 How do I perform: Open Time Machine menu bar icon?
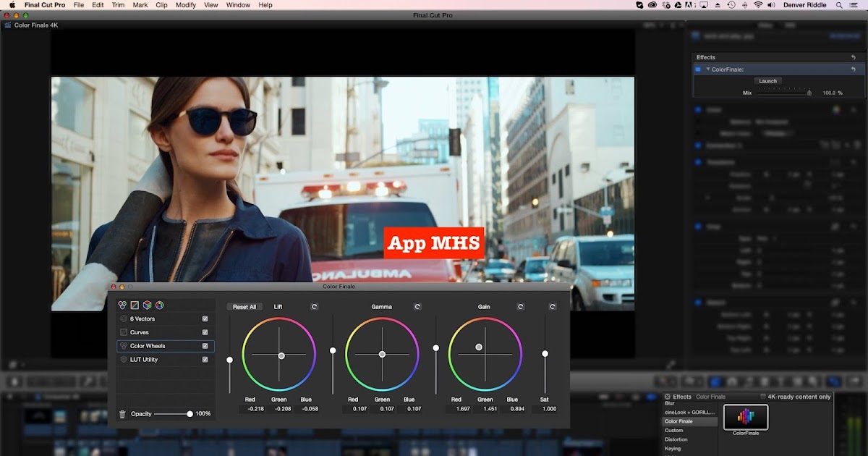coord(731,5)
